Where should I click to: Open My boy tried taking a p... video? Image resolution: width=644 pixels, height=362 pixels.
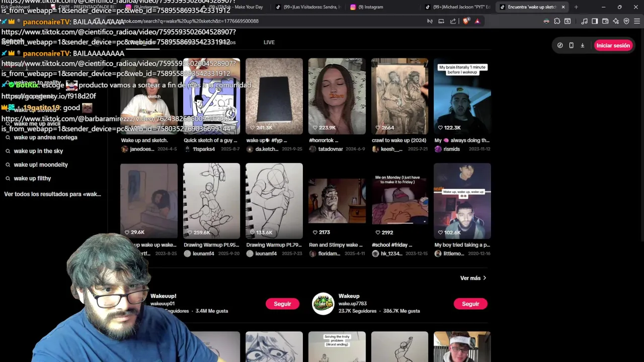(462, 201)
